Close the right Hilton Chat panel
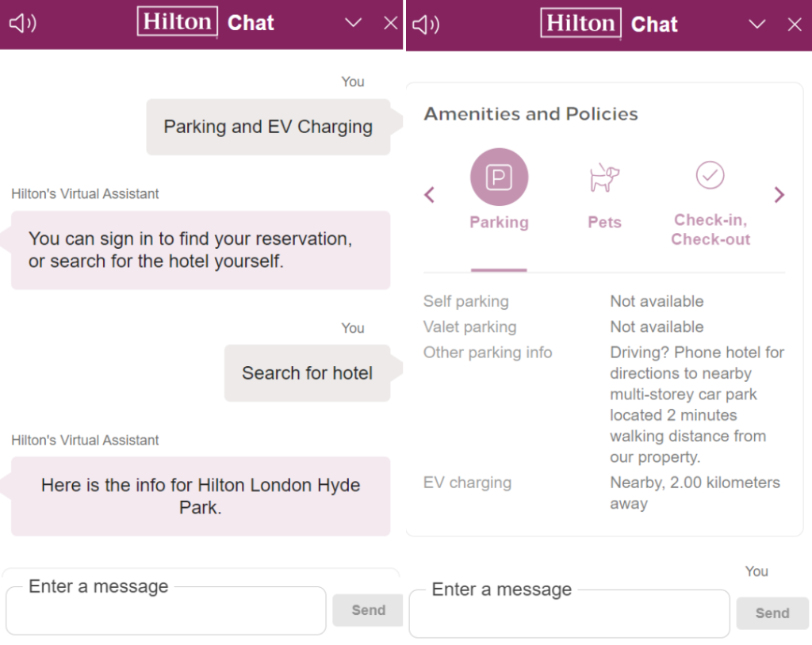 pyautogui.click(x=795, y=25)
